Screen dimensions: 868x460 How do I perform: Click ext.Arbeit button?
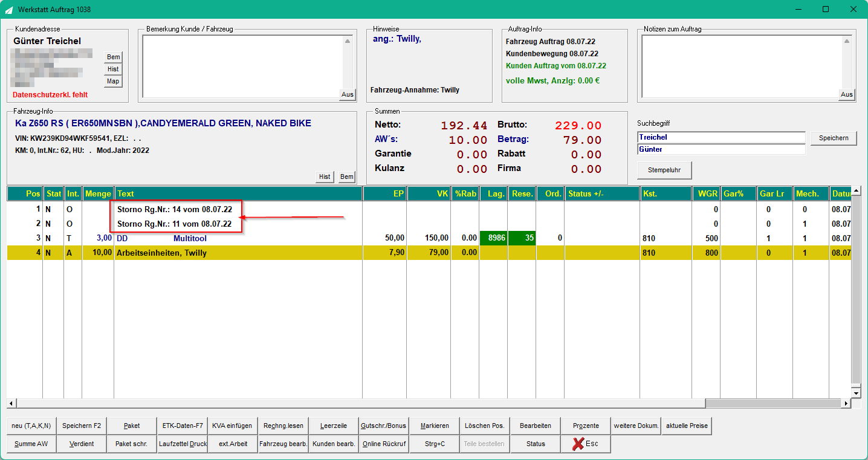[233, 444]
